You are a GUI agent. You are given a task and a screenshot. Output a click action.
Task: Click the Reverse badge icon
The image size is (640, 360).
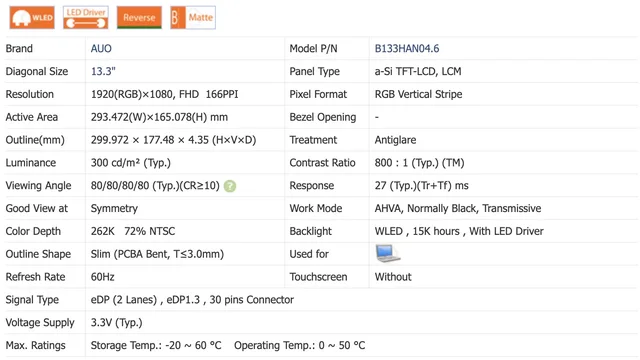click(139, 18)
